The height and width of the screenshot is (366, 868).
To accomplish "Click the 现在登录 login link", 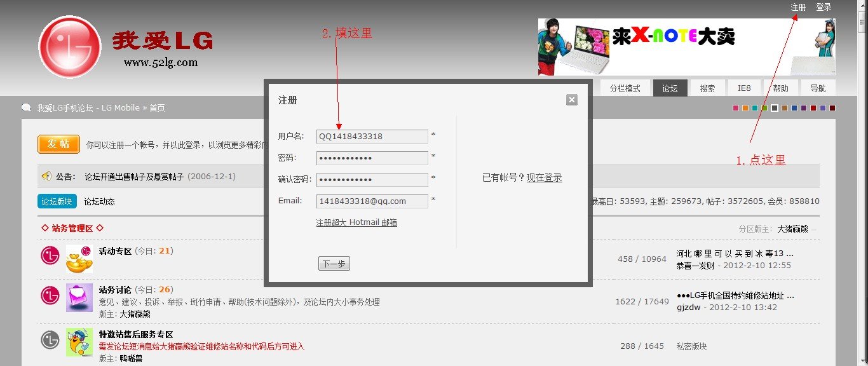I will (x=545, y=178).
